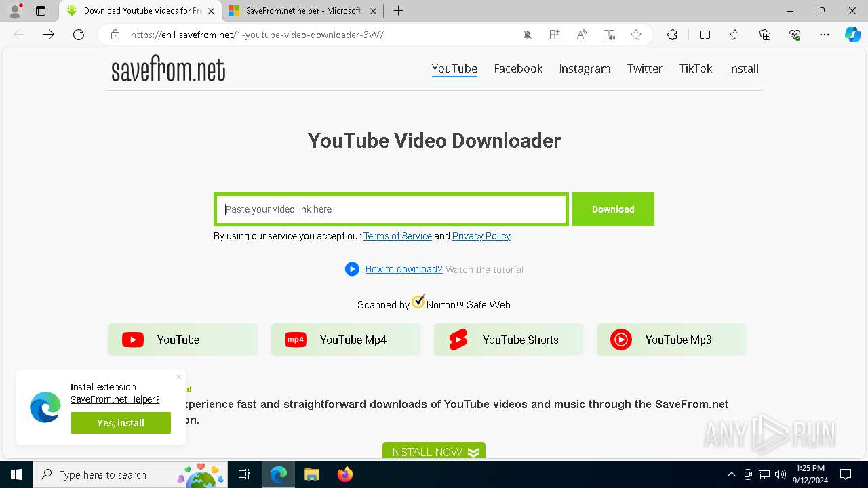Open Windows Start menu
The image size is (868, 488).
16,474
